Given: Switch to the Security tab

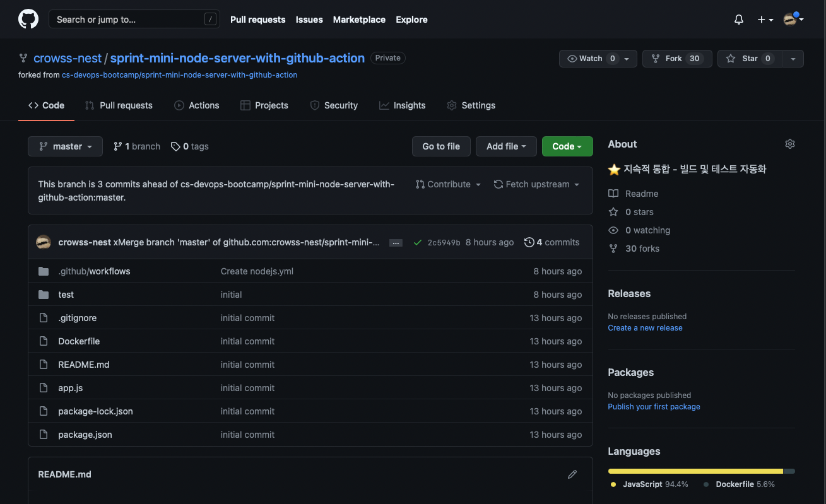Looking at the screenshot, I should (x=334, y=105).
